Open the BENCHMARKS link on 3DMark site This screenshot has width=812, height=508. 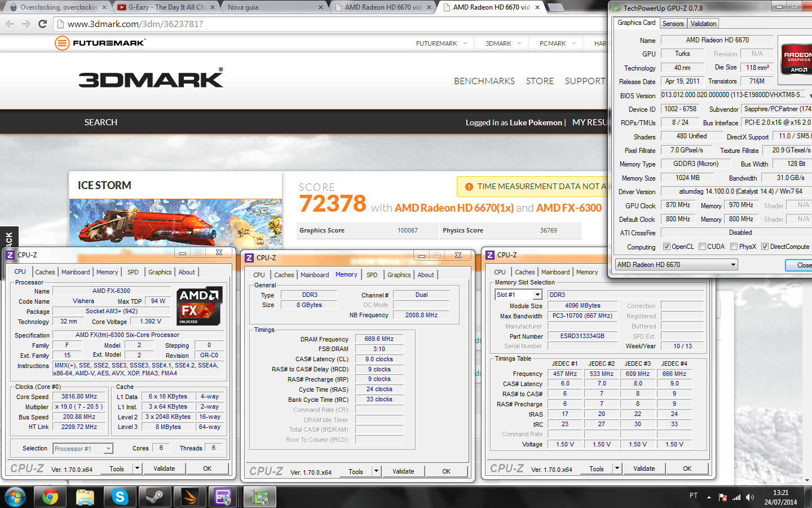(x=484, y=81)
